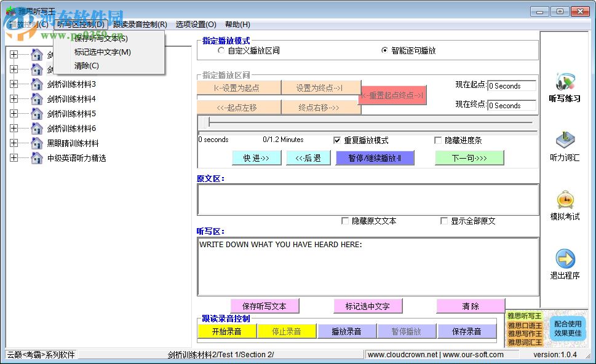Click house icon beside 黑眼睛训练材料

(36, 143)
